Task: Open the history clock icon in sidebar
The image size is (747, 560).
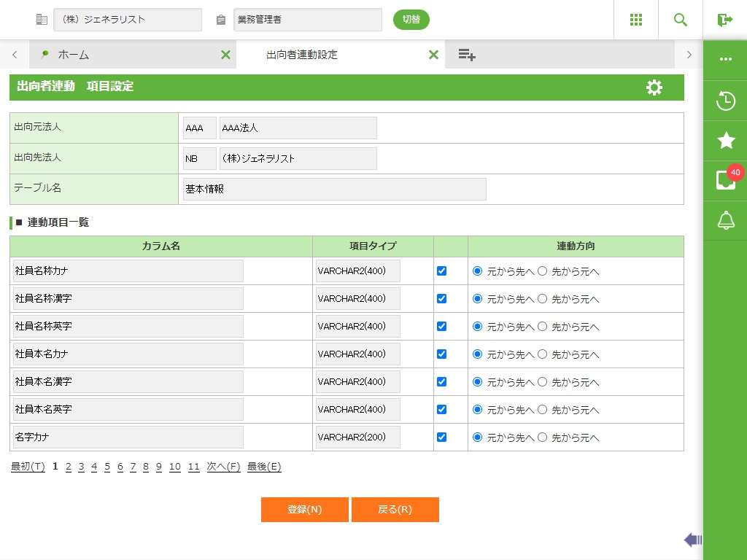Action: (725, 101)
